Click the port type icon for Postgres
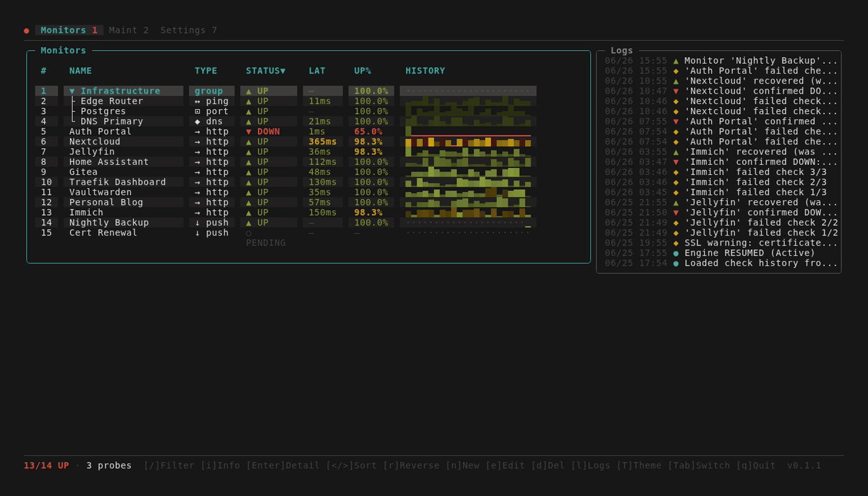Screen dimensions: 868x496 click(198, 112)
